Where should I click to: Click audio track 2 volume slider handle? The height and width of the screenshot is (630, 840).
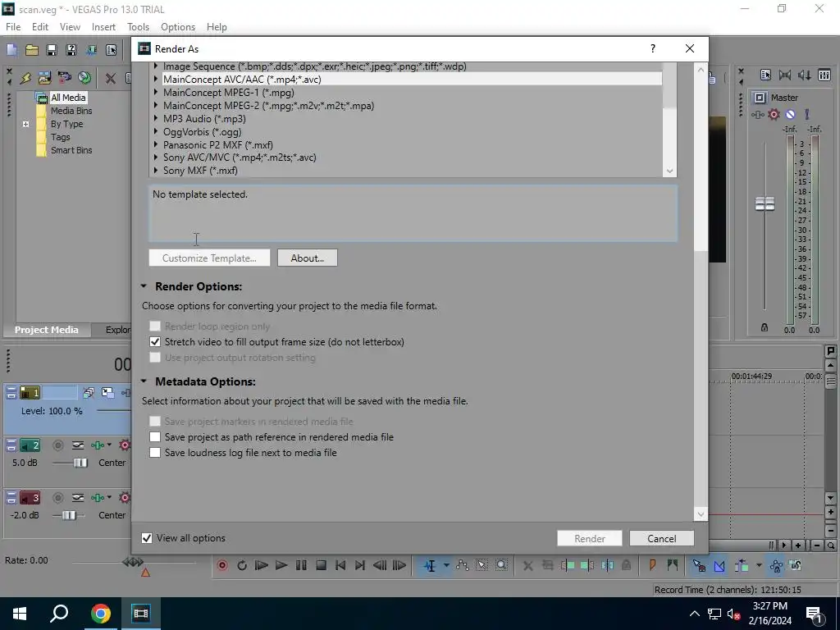(x=80, y=463)
